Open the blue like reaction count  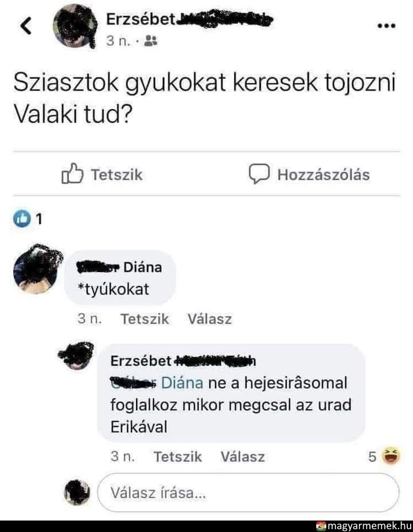28,219
